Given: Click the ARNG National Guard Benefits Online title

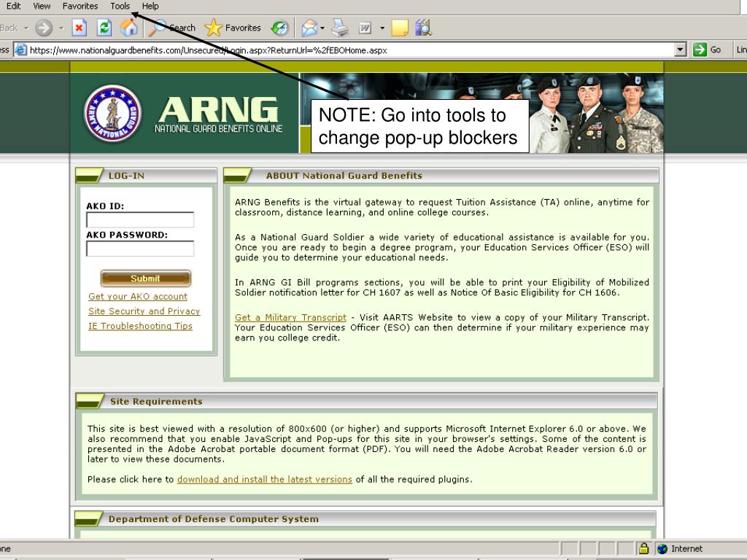Looking at the screenshot, I should [219, 114].
